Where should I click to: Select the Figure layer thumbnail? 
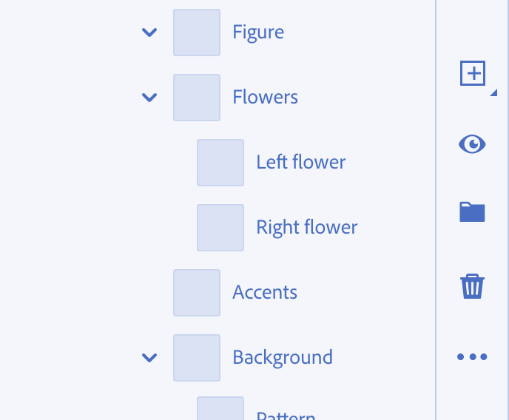(197, 33)
